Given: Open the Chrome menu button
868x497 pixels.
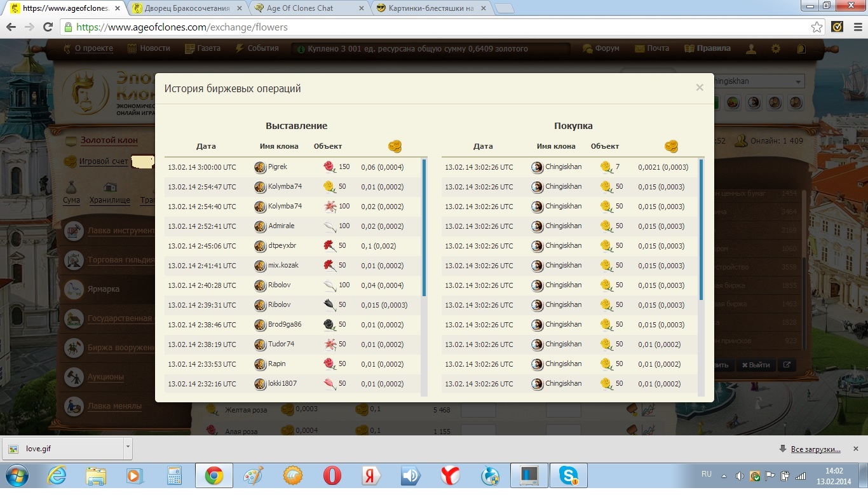Looking at the screenshot, I should click(855, 27).
